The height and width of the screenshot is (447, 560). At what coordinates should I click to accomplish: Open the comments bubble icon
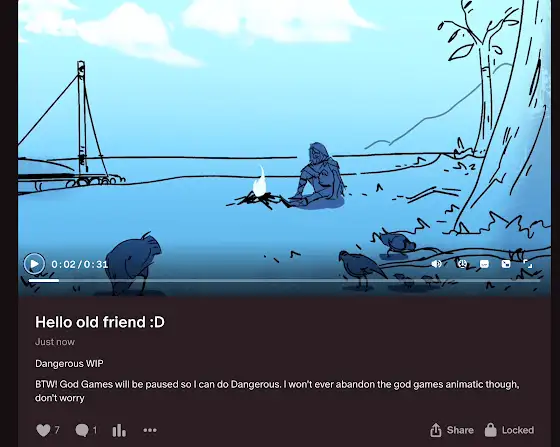click(x=82, y=430)
